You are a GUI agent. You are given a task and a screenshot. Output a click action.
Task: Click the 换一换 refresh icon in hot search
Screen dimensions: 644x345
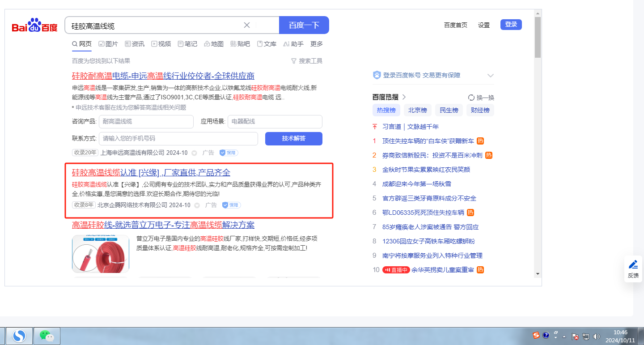[471, 98]
